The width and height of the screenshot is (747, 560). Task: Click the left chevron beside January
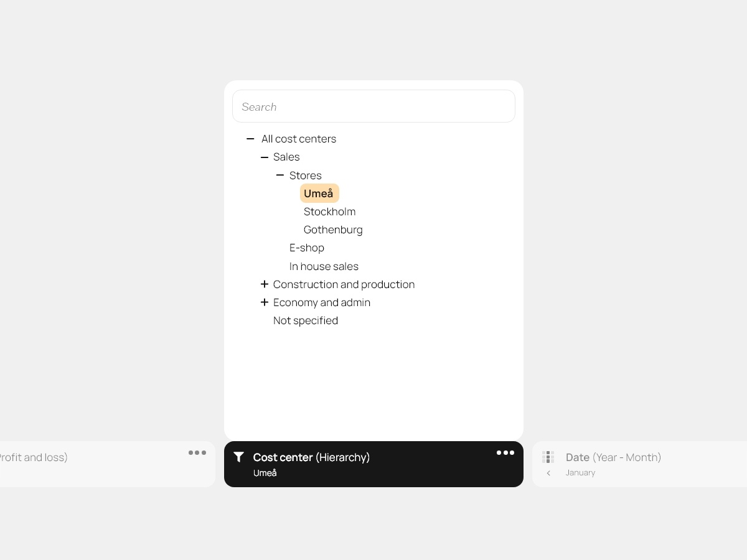coord(548,473)
